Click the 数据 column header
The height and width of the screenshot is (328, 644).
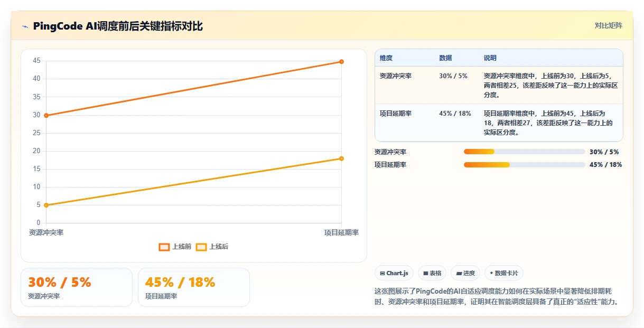[x=445, y=58]
